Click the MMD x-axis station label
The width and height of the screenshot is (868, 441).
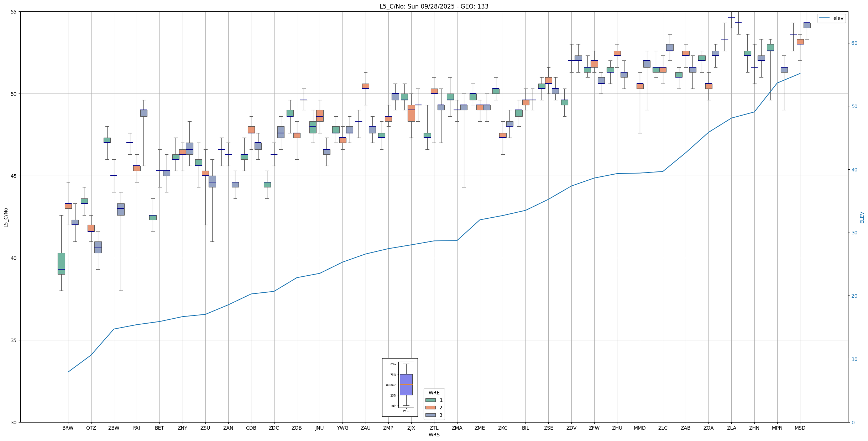click(x=639, y=428)
